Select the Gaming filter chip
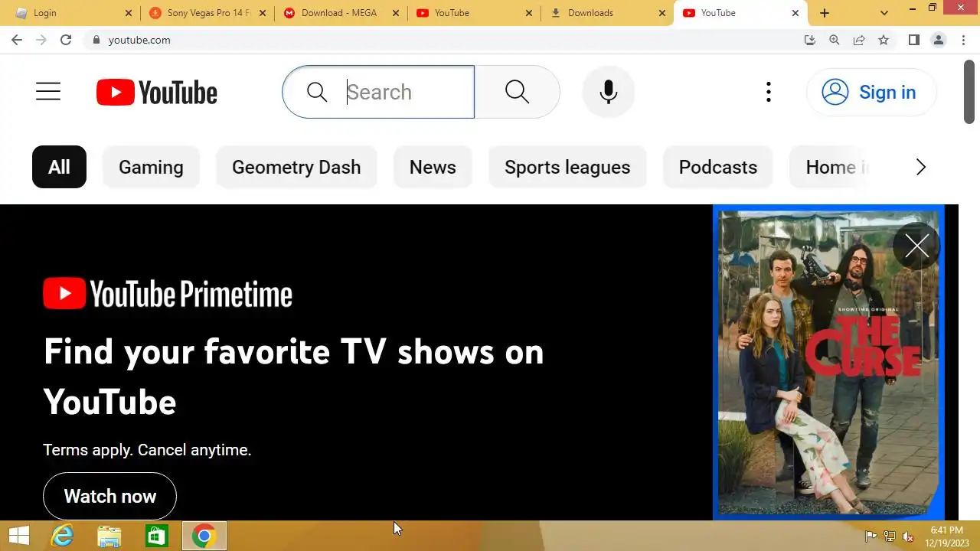This screenshot has height=551, width=980. 151,167
